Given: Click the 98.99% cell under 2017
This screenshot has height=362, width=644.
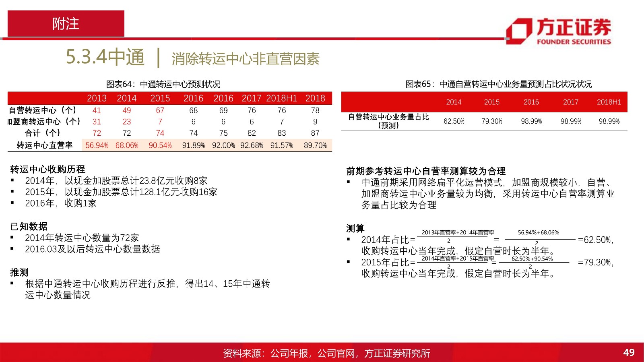Looking at the screenshot, I should [x=571, y=121].
